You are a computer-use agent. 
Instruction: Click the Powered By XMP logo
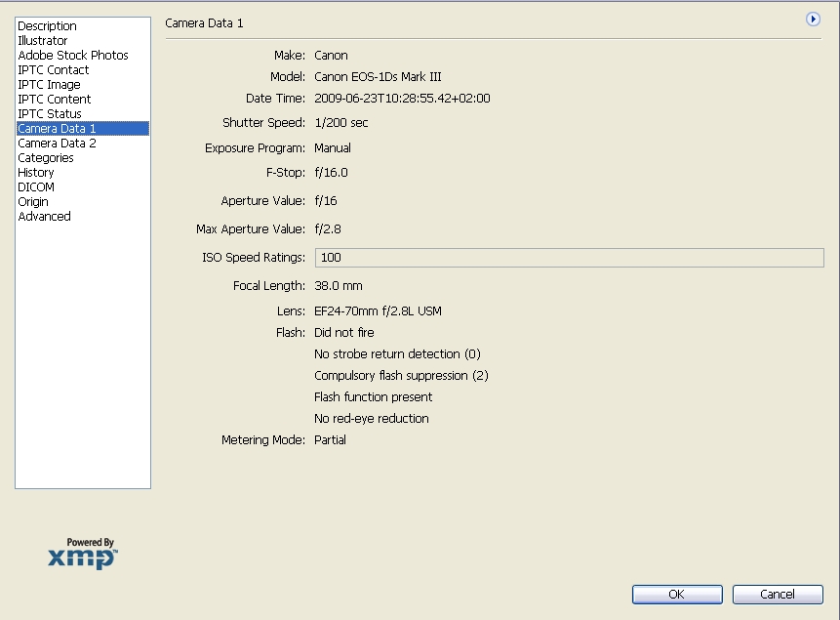(83, 553)
